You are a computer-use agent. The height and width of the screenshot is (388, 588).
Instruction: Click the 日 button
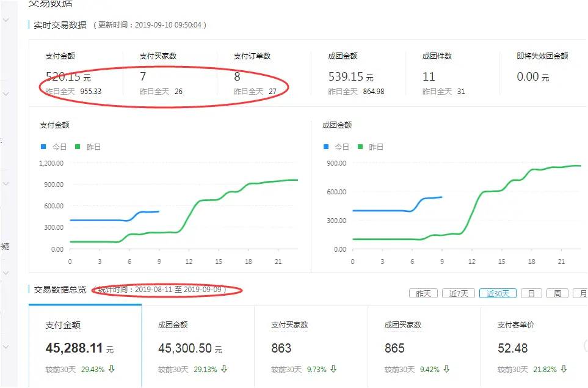click(531, 293)
